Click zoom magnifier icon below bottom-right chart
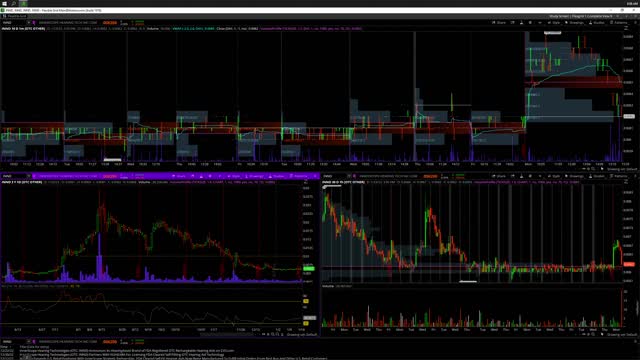The image size is (640, 360). (x=593, y=334)
